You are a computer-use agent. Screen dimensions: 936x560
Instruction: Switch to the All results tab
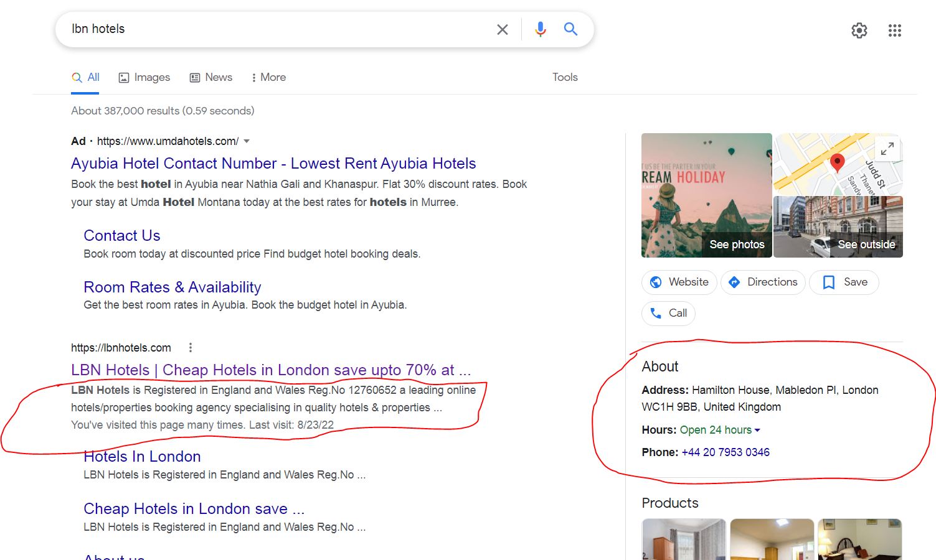point(86,77)
